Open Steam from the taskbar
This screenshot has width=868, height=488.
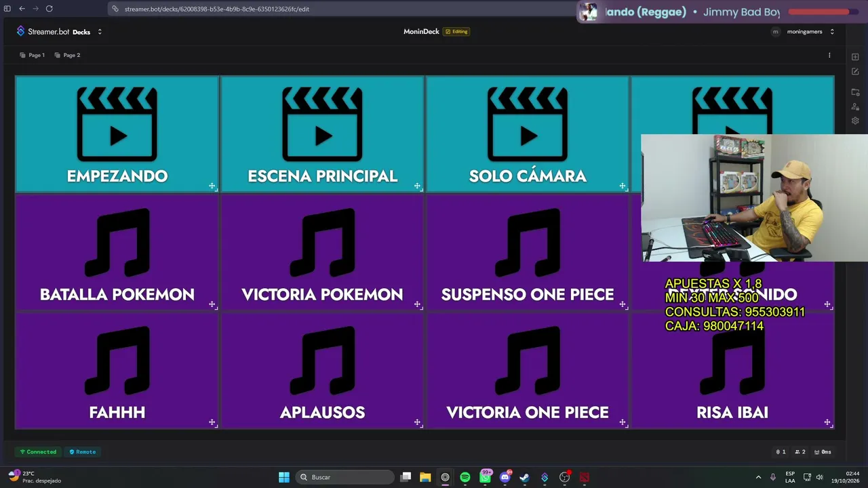pyautogui.click(x=524, y=477)
